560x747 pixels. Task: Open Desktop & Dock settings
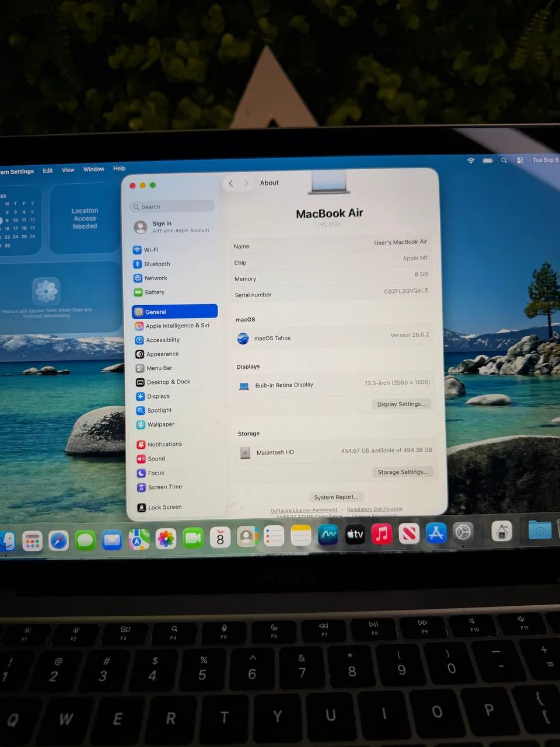pos(163,382)
